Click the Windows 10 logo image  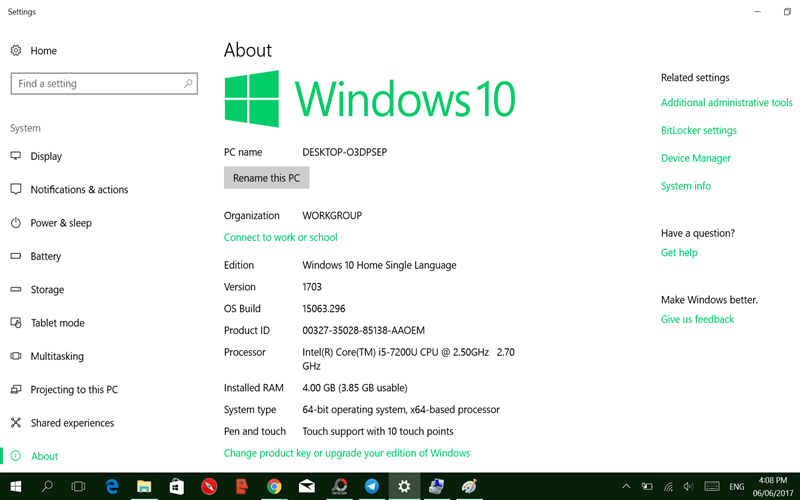[x=370, y=99]
